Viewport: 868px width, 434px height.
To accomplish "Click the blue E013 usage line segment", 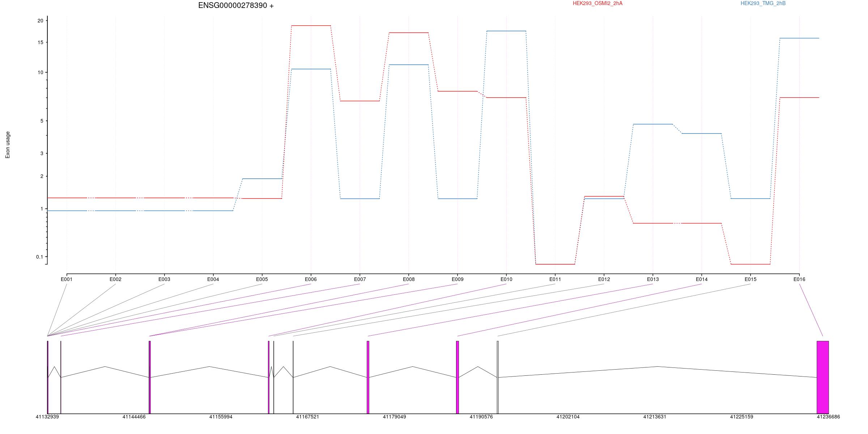I will tap(653, 124).
